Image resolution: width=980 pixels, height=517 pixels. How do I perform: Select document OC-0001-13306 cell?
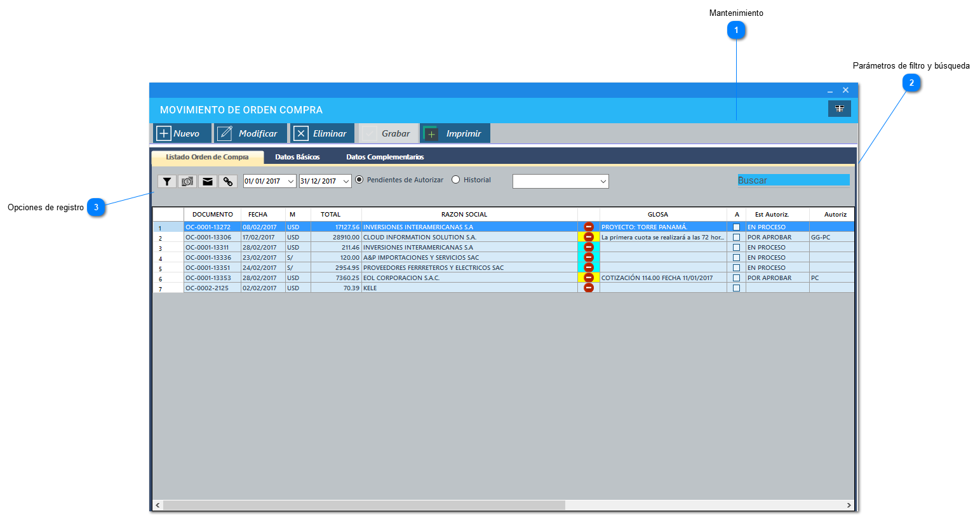tap(213, 237)
